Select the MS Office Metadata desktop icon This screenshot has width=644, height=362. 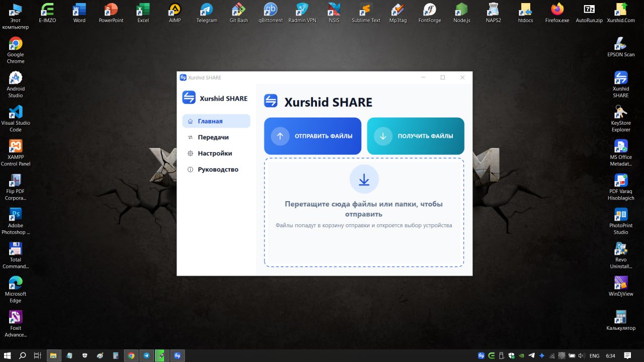pos(621,153)
